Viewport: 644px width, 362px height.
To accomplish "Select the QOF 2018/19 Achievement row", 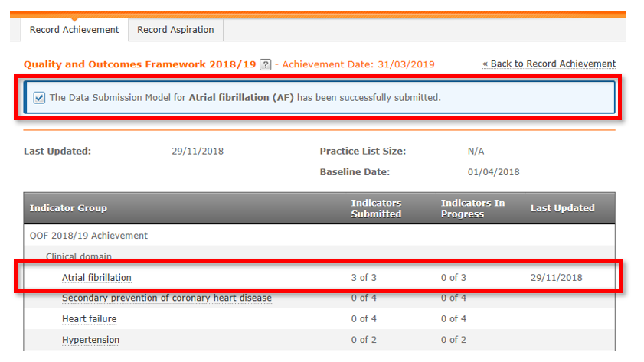I will click(x=319, y=236).
